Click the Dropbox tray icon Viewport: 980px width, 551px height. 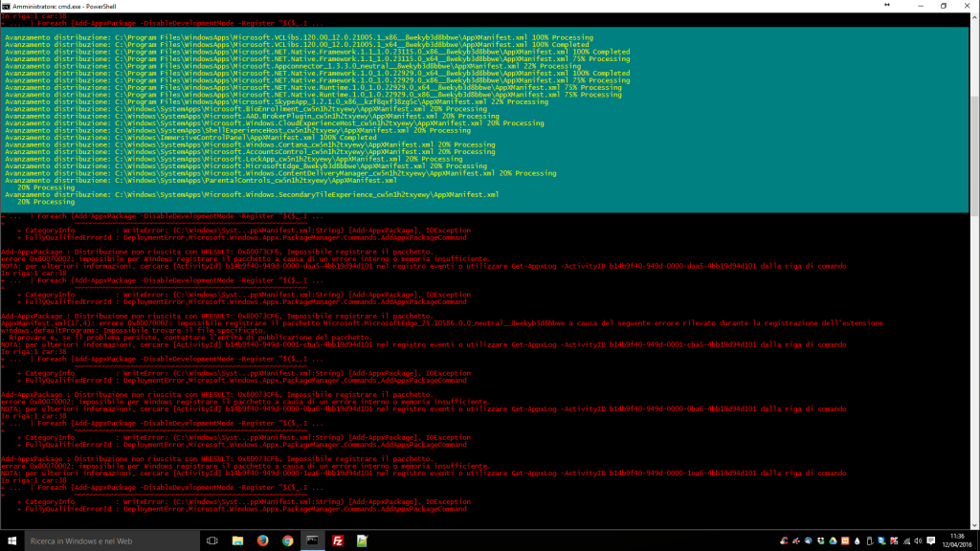(x=820, y=540)
